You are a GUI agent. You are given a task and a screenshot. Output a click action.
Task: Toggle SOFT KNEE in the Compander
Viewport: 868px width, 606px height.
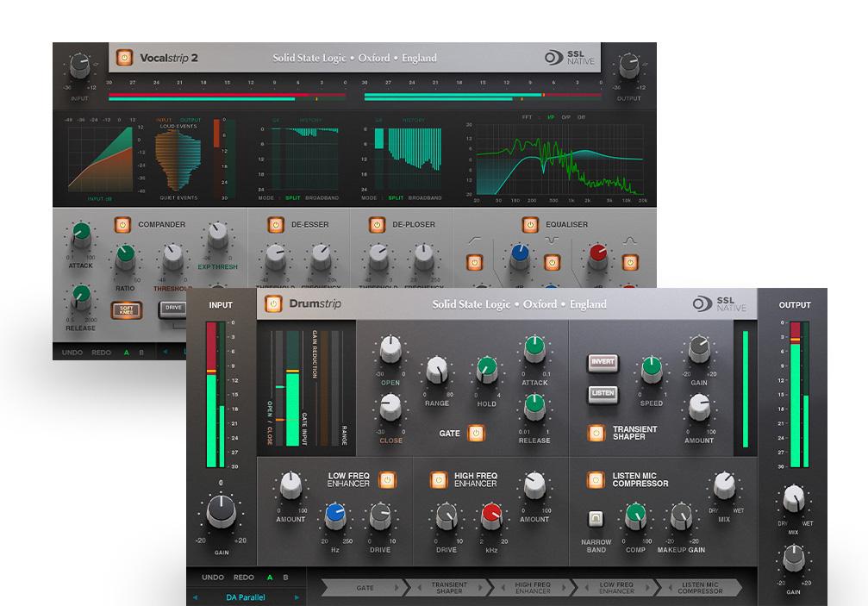tap(126, 311)
